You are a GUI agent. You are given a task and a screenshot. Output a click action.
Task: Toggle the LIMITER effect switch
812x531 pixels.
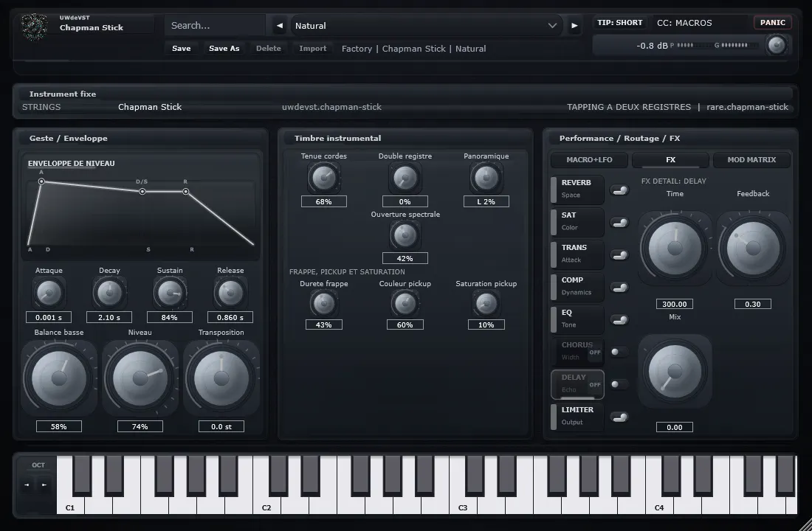click(x=619, y=417)
